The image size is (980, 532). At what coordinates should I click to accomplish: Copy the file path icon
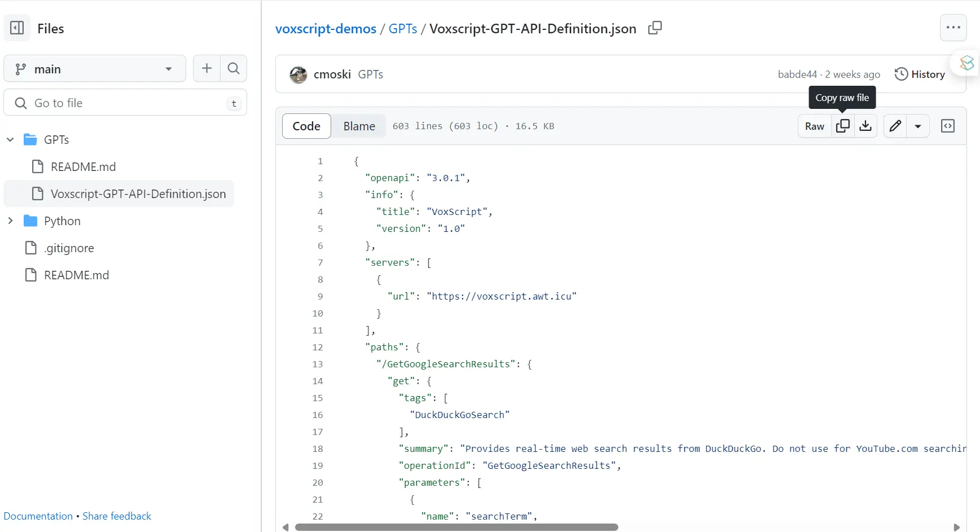655,28
